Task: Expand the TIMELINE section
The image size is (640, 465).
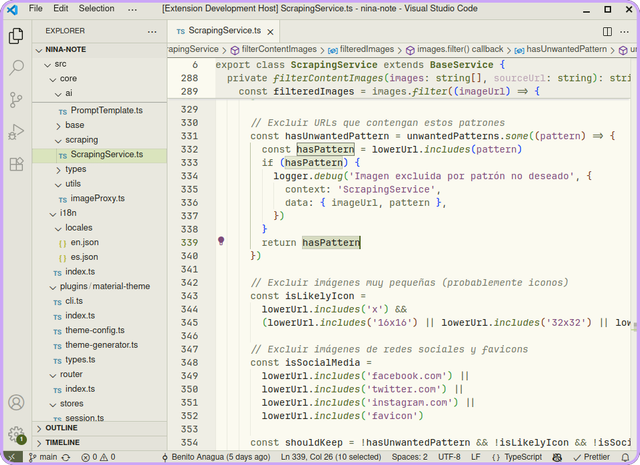Action: (x=62, y=442)
